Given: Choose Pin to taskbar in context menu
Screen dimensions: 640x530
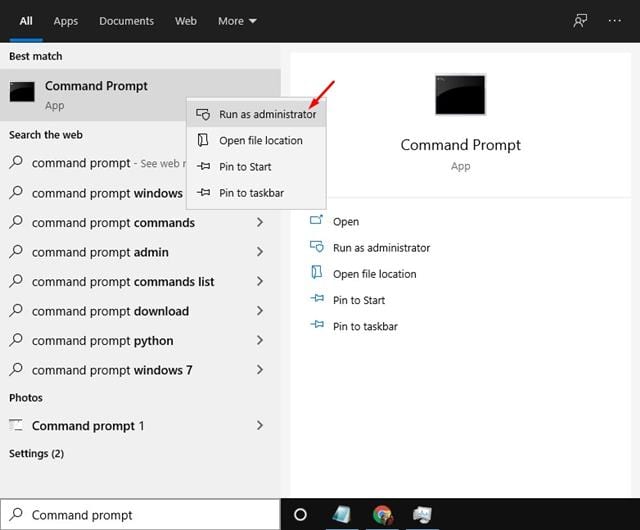Looking at the screenshot, I should click(256, 193).
